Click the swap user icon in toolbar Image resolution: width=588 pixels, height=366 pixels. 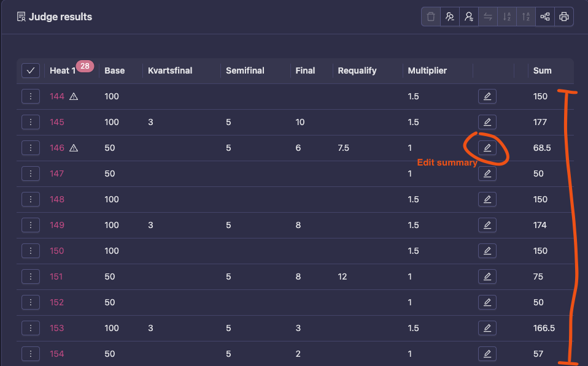point(469,17)
